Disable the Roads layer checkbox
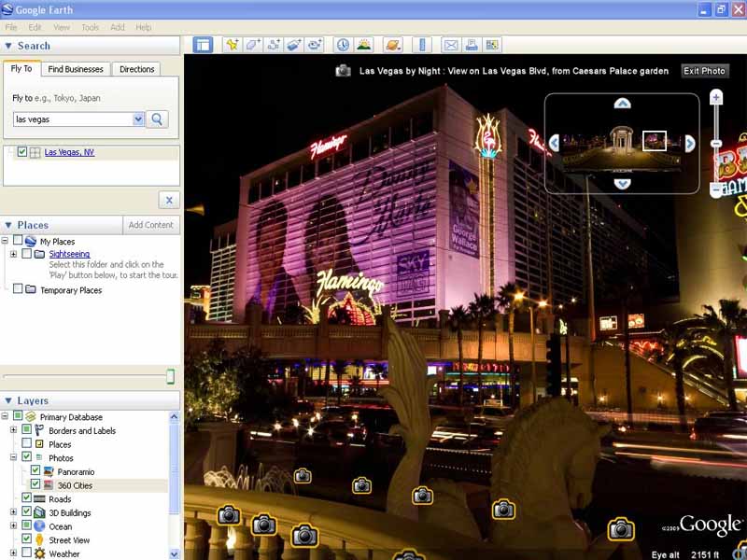 point(27,498)
